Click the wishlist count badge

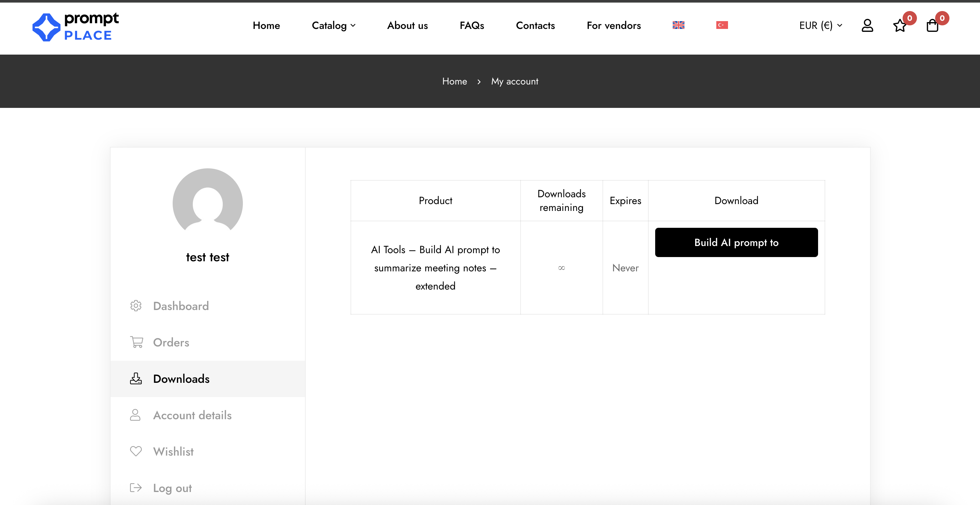pyautogui.click(x=910, y=18)
